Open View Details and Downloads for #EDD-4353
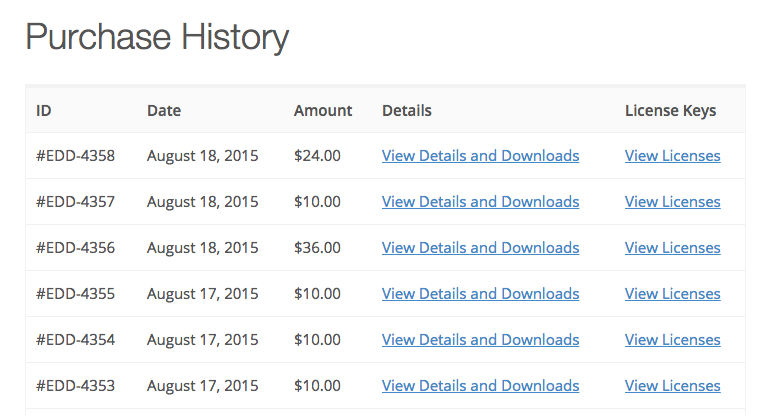The image size is (768, 416). [480, 386]
